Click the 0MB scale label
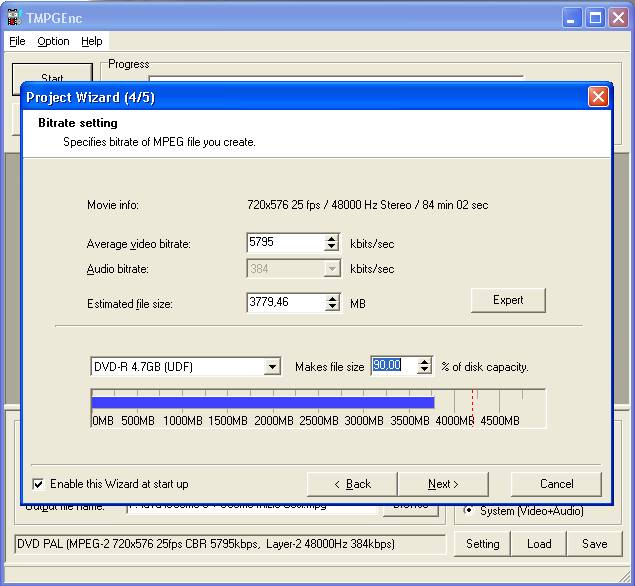The width and height of the screenshot is (635, 586). click(103, 421)
